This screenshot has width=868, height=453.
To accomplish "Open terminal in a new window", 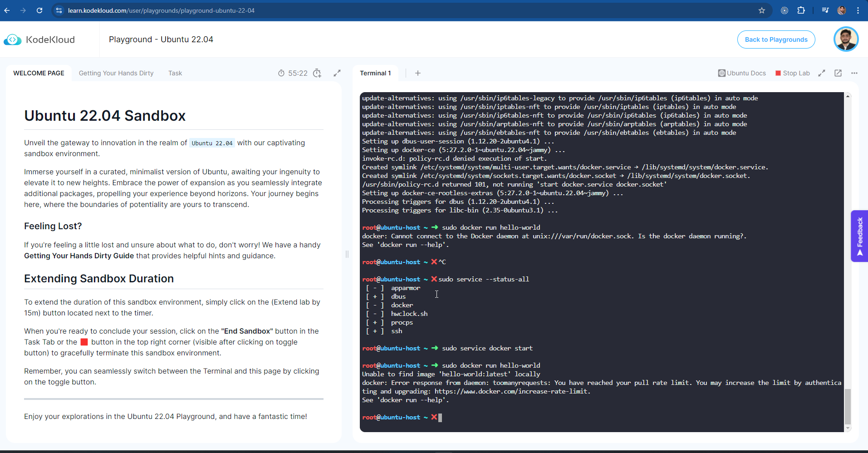I will click(x=838, y=73).
